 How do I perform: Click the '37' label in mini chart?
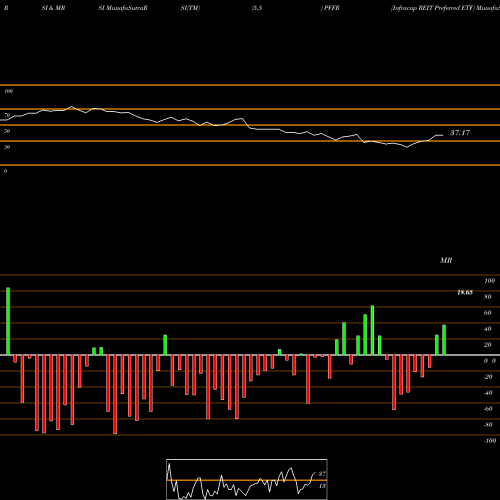[x=322, y=474]
